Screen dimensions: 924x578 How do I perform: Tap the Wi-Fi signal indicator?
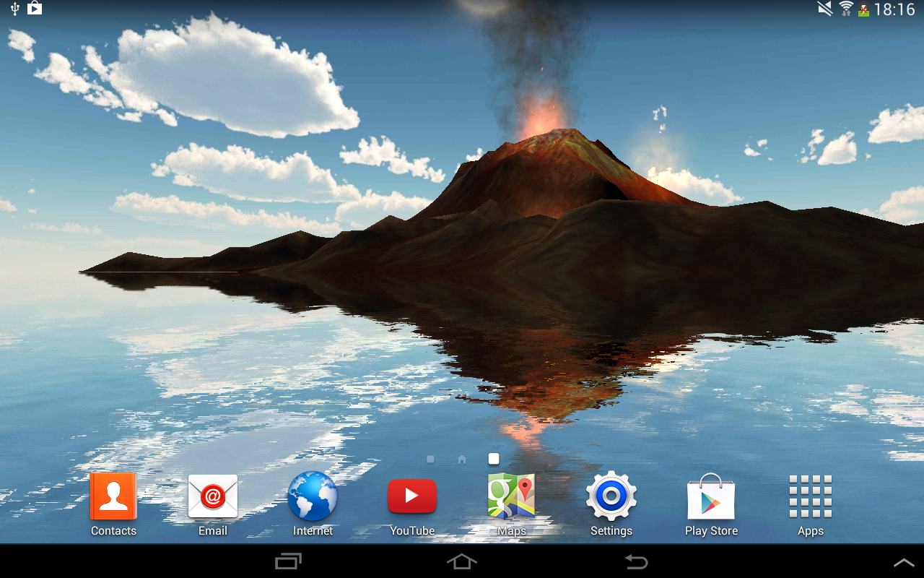pyautogui.click(x=845, y=10)
